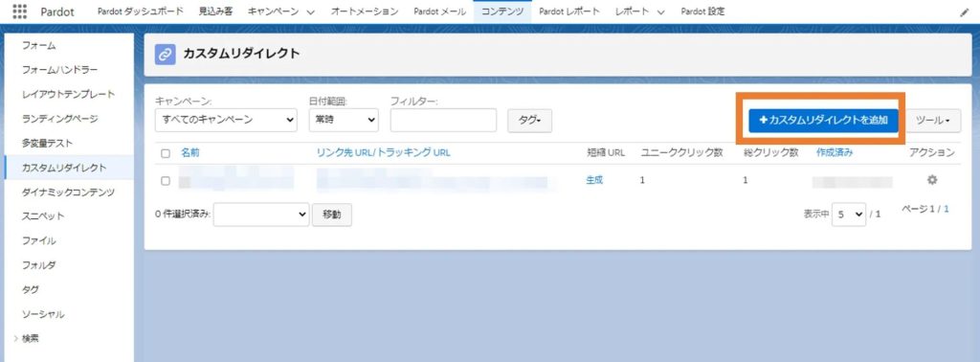Viewport: 980px width, 362px height.
Task: Open ランディングページ in sidebar
Action: (x=59, y=119)
